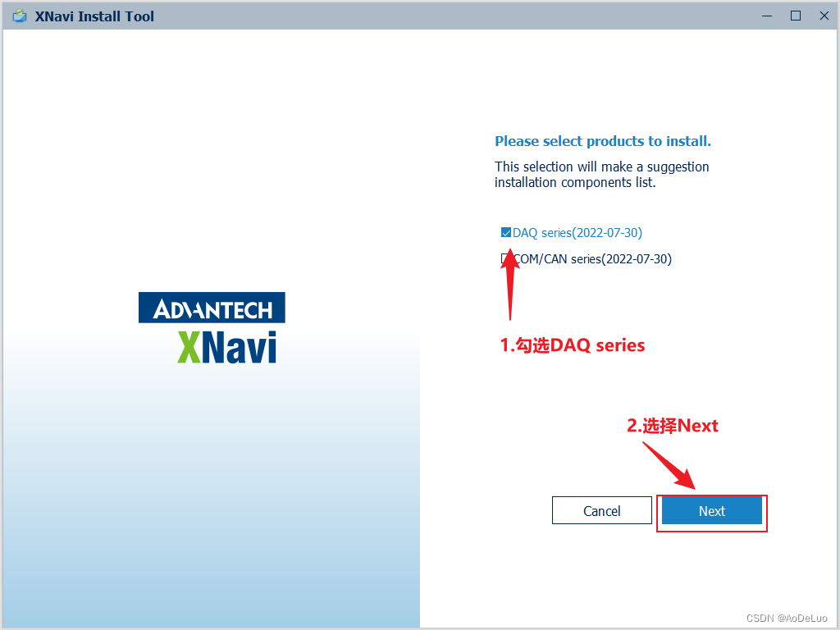
Task: Uncheck the DAQ series checkbox
Action: click(505, 232)
